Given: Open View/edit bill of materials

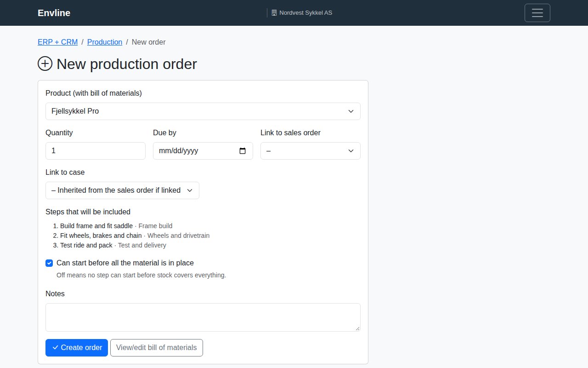Looking at the screenshot, I should [157, 348].
